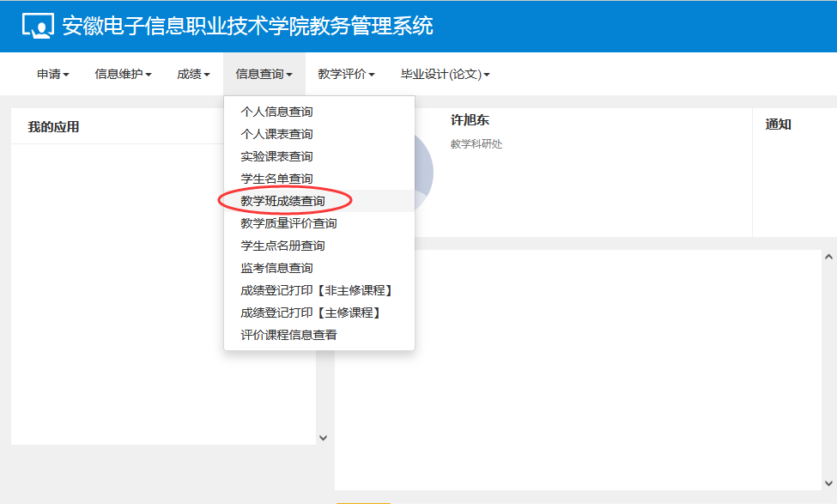Open 成绩登记打印【非主修课程】 entry

click(316, 290)
